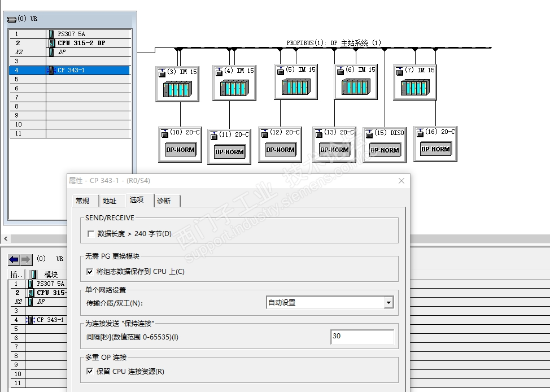Viewport: 550px width, 392px height.
Task: Select empty rack slot 5 row
Action: (71, 79)
